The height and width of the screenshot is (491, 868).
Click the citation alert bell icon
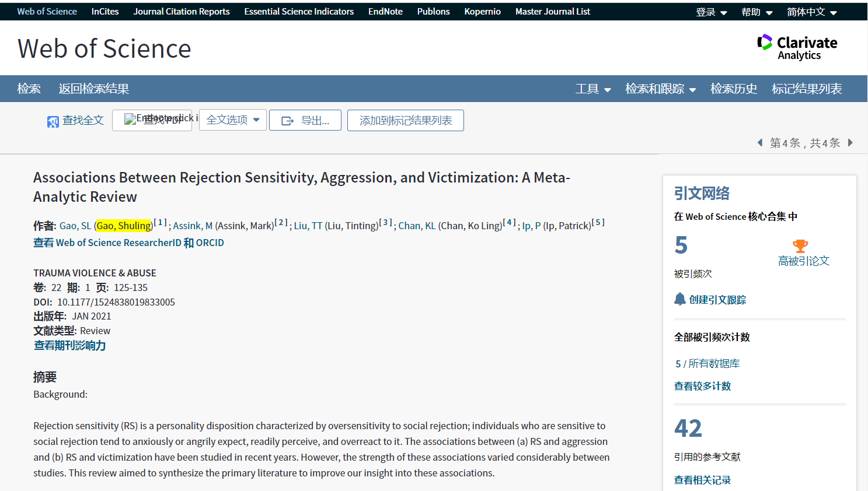(x=680, y=299)
